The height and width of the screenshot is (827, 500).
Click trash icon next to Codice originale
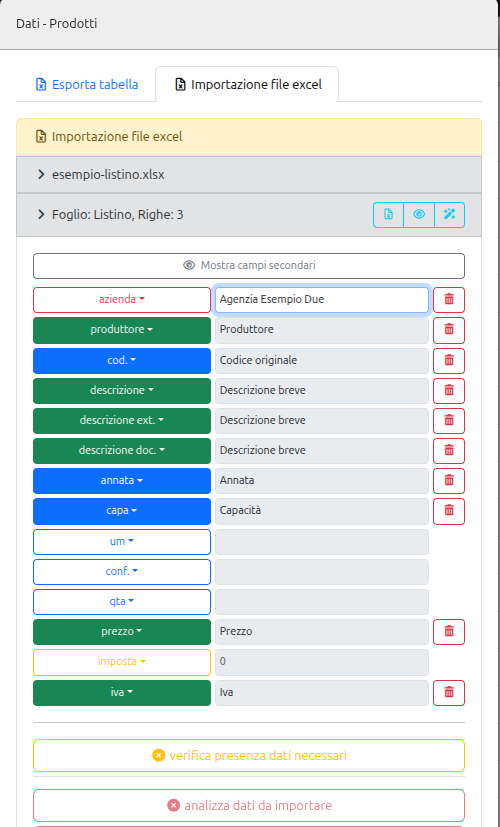(449, 360)
